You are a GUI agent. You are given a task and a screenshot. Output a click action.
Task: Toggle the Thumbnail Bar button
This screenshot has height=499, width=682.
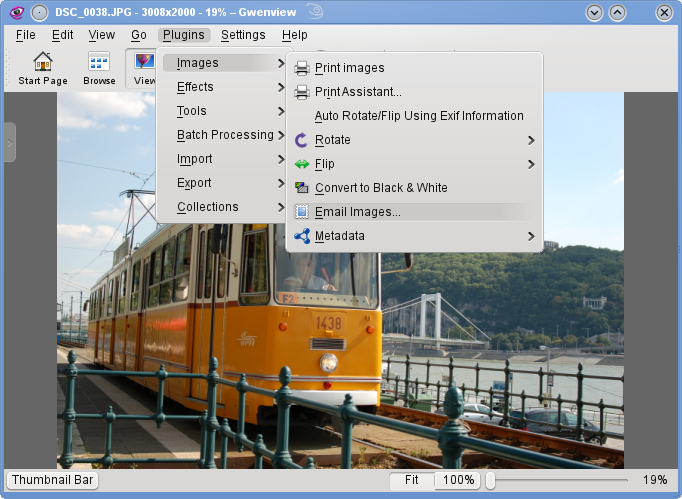point(53,480)
